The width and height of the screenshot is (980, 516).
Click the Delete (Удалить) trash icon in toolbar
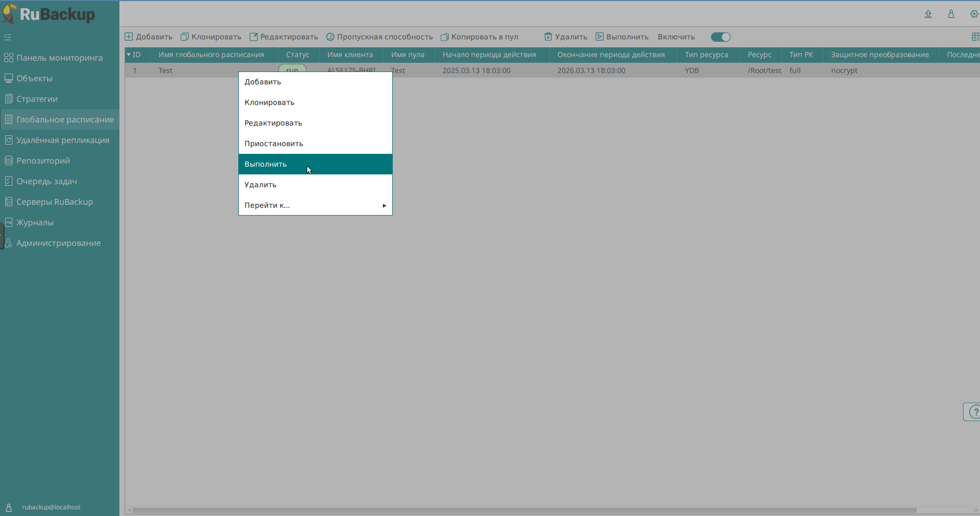point(548,37)
